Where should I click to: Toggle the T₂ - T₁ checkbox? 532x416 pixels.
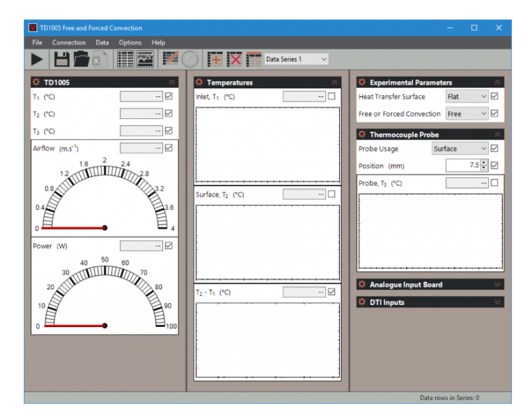click(x=331, y=292)
